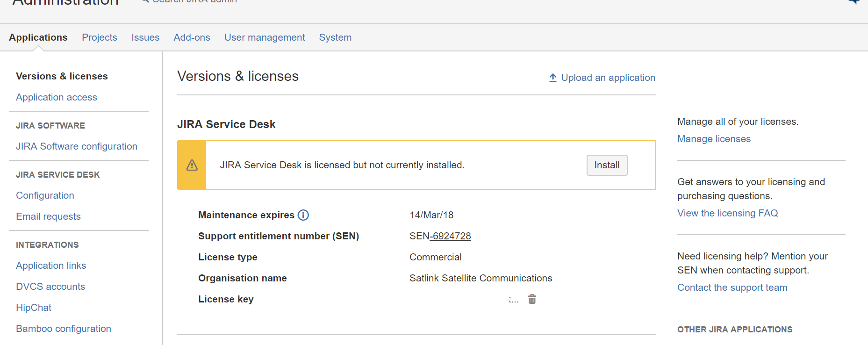Click the INTEGRATIONS sidebar heading
The image size is (868, 345).
click(x=47, y=245)
